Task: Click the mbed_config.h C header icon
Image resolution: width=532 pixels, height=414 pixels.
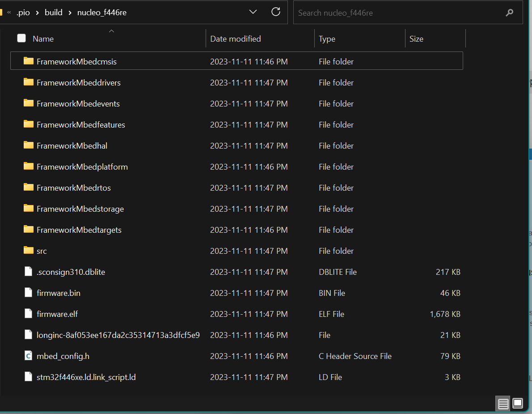Action: (x=29, y=356)
